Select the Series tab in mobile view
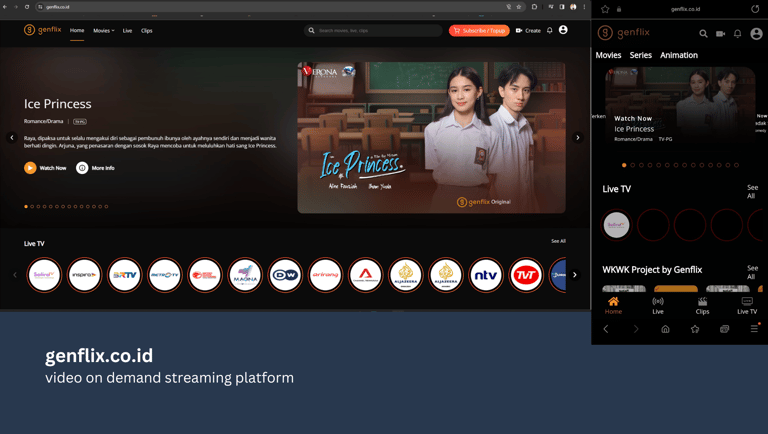The image size is (768, 434). [641, 55]
